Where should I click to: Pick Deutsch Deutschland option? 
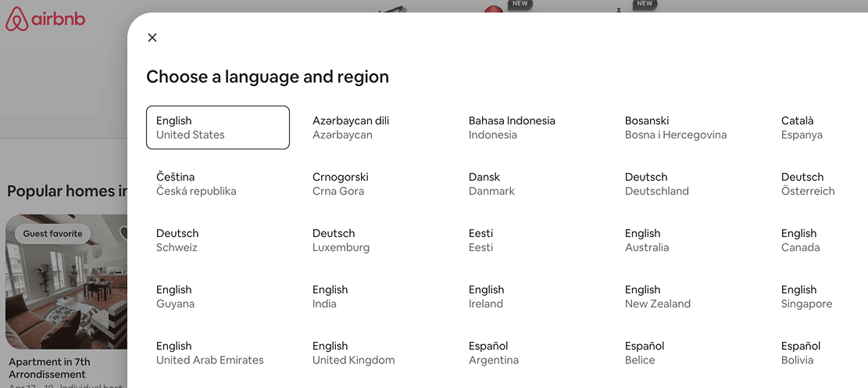pos(656,184)
